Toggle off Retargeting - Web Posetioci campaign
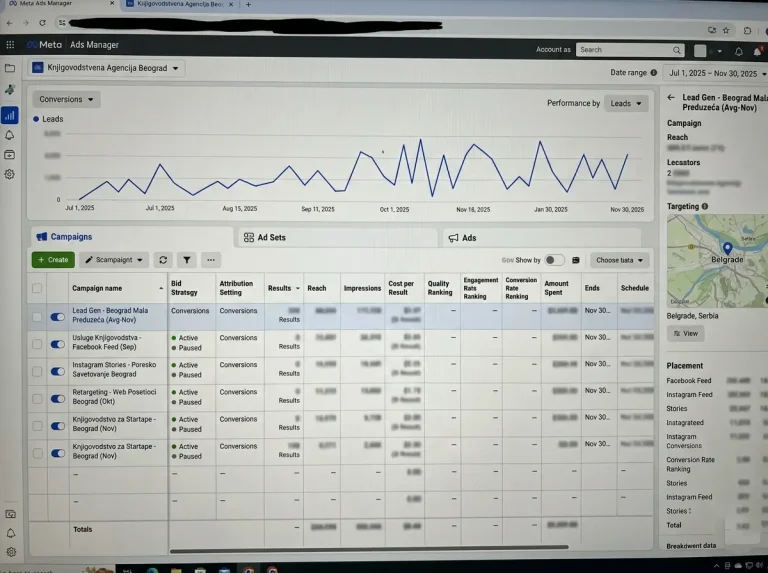Screen dimensions: 768x573 [58, 399]
